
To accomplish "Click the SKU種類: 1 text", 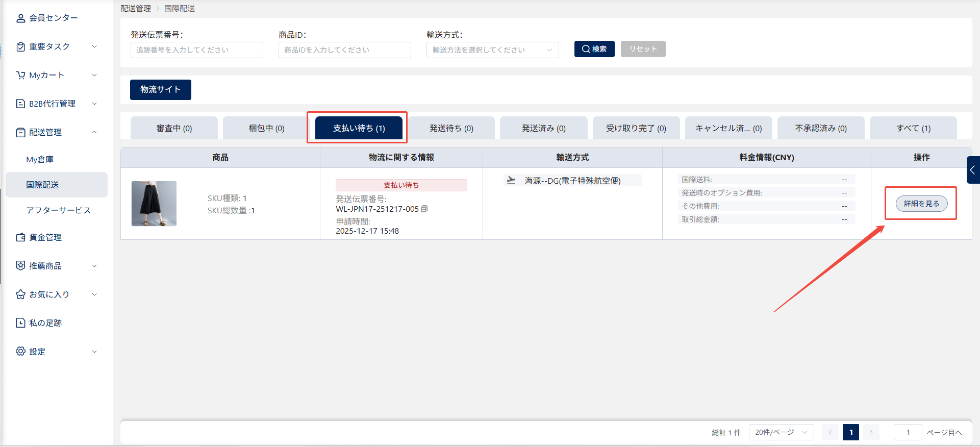I will pyautogui.click(x=227, y=198).
